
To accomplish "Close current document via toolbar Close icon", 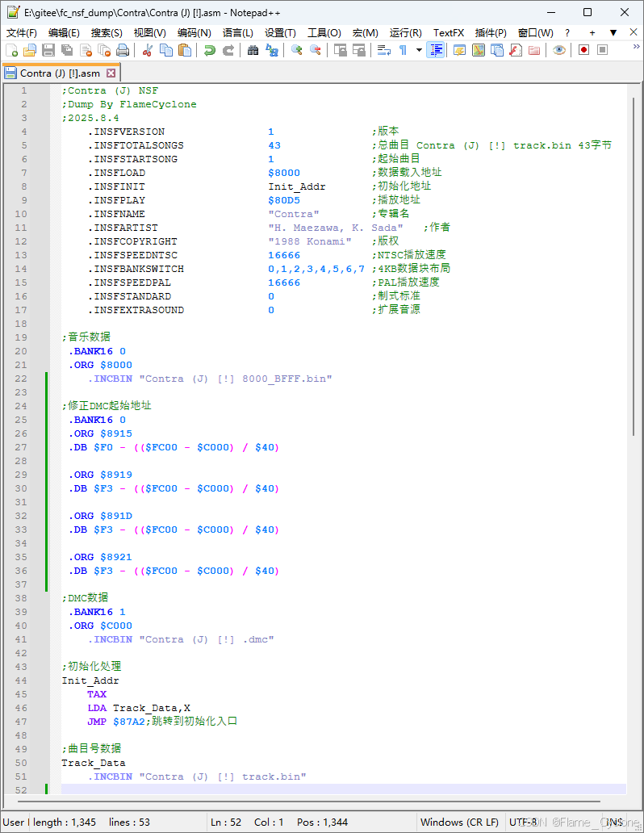I will coord(86,51).
